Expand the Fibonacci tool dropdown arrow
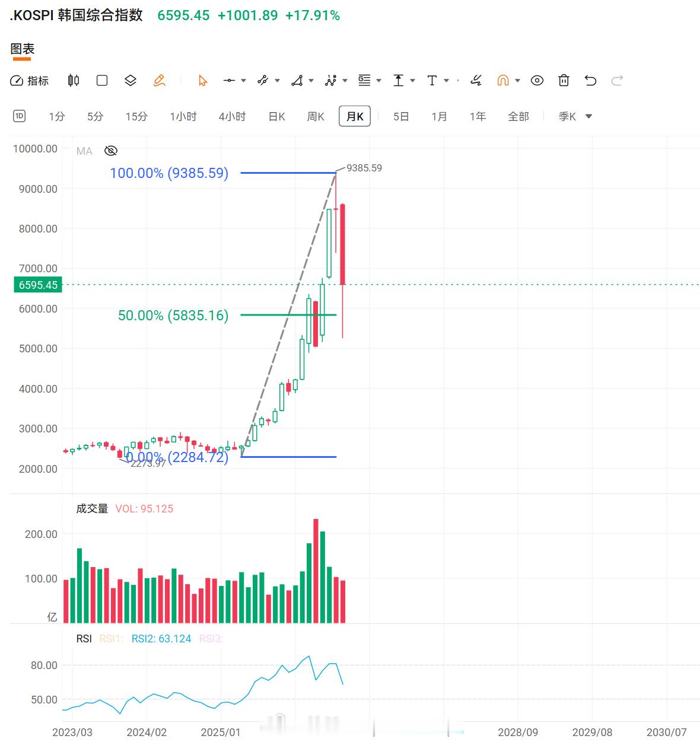 click(x=378, y=81)
